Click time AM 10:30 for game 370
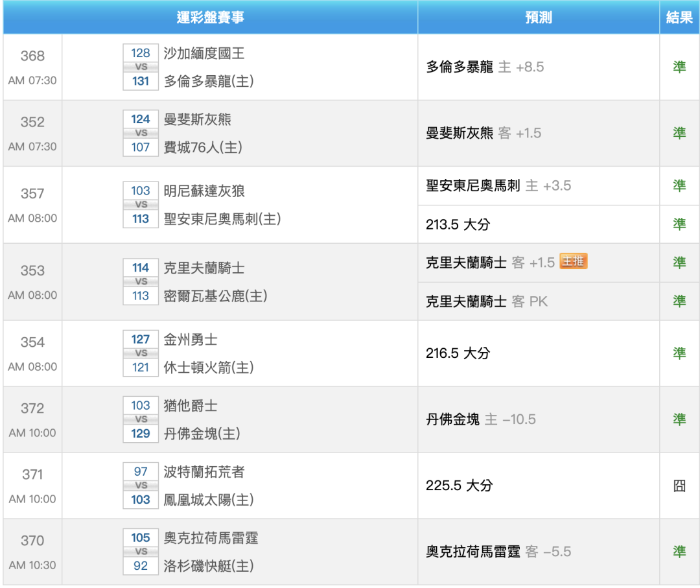Image resolution: width=700 pixels, height=588 pixels. click(32, 565)
